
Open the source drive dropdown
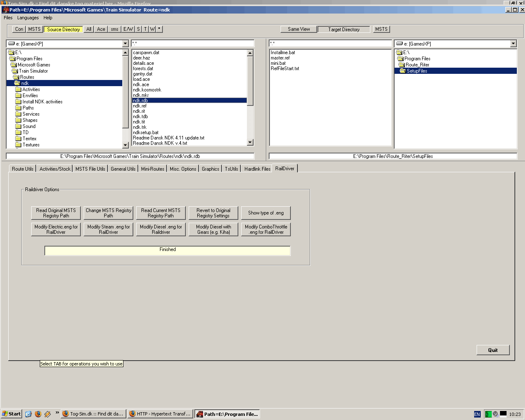pyautogui.click(x=126, y=44)
